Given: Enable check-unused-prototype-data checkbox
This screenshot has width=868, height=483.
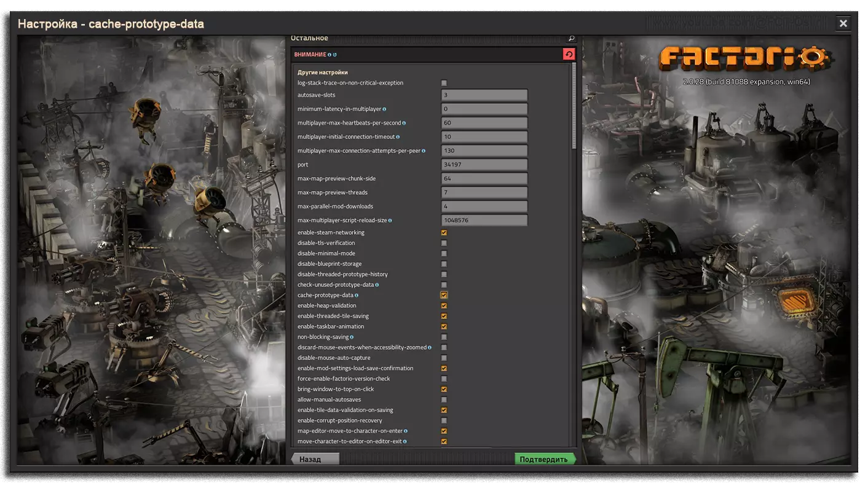Looking at the screenshot, I should click(x=444, y=285).
